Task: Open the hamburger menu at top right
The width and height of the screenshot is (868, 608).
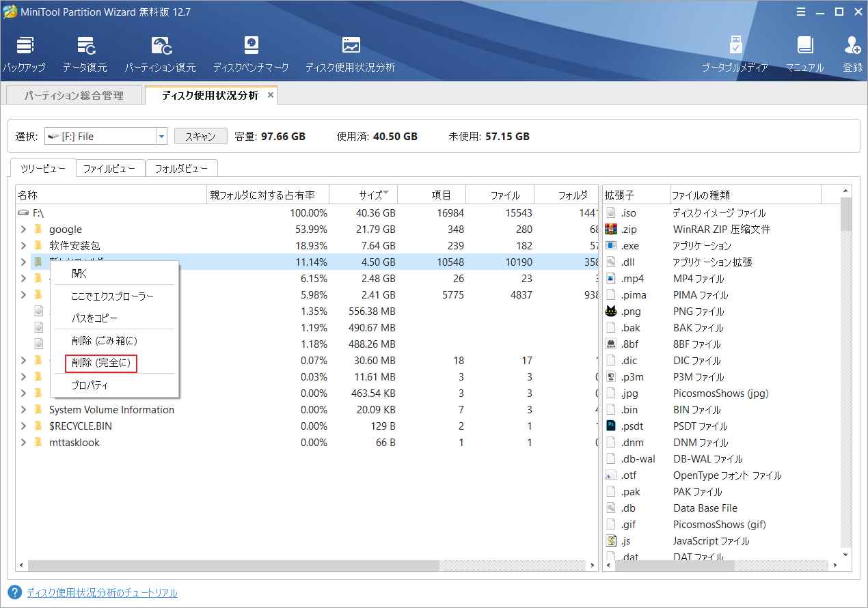Action: pos(801,12)
